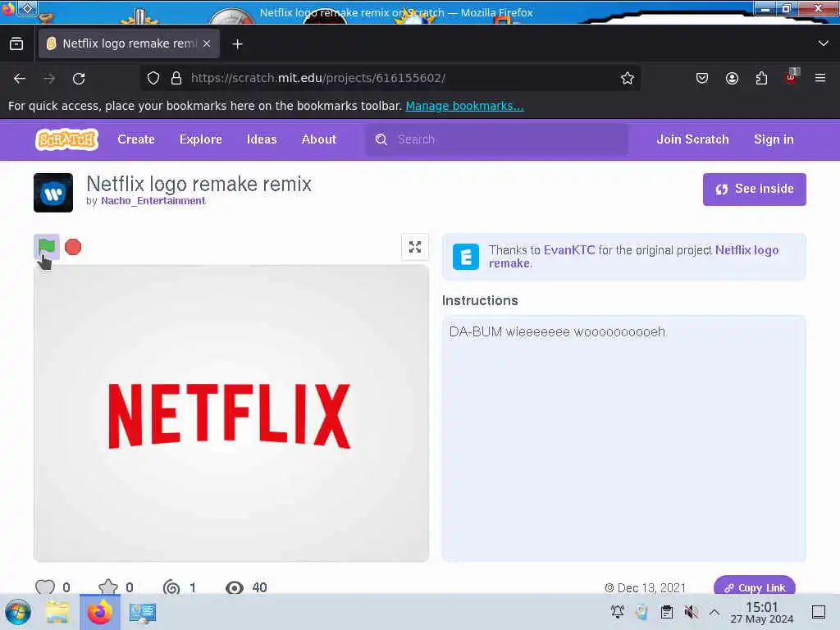Enter full screen mode for the stage
840x630 pixels.
point(414,247)
